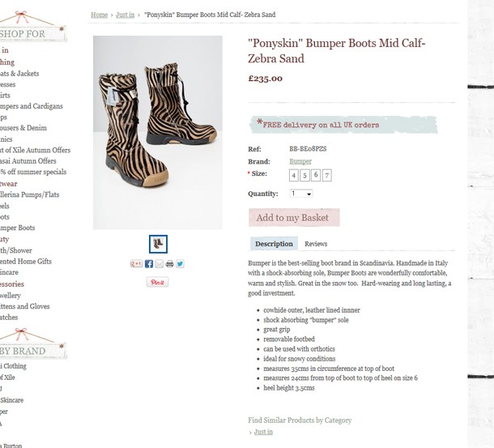
Task: Tweet product using Twitter icon
Action: click(x=180, y=264)
